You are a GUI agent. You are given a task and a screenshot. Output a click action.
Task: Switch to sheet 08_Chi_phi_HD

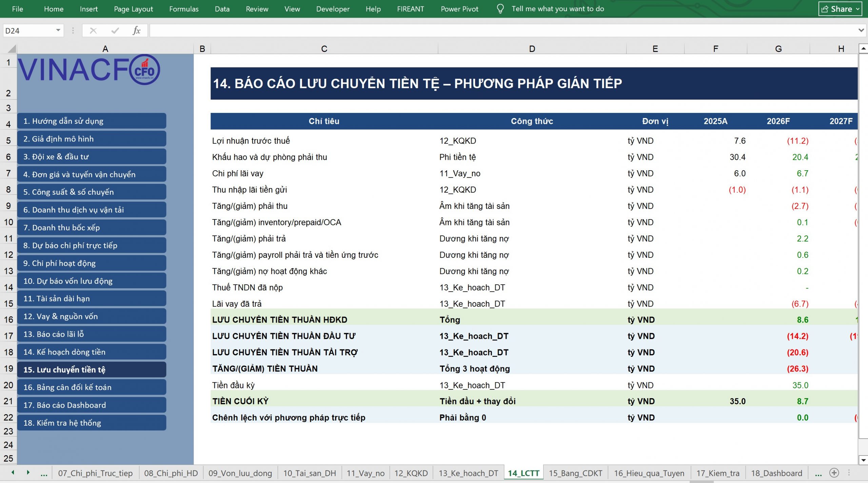(171, 473)
